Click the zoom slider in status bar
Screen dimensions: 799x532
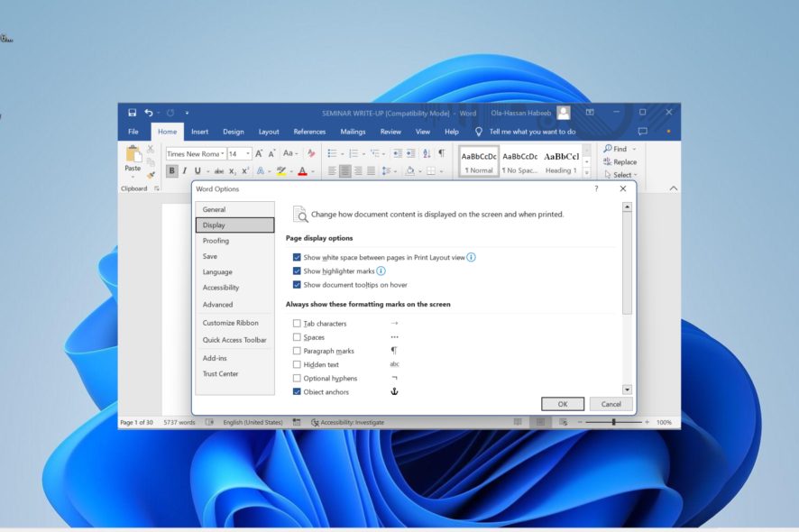pyautogui.click(x=614, y=422)
